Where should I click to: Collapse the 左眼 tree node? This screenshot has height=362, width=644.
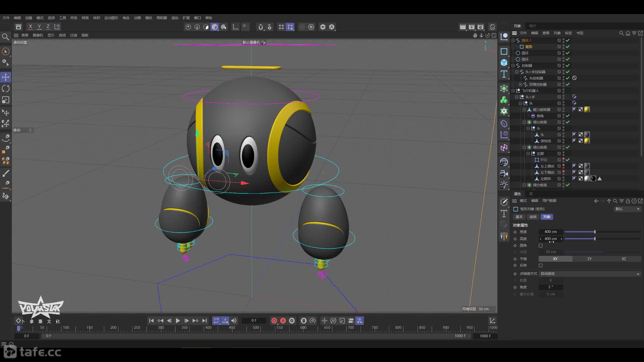(x=528, y=154)
